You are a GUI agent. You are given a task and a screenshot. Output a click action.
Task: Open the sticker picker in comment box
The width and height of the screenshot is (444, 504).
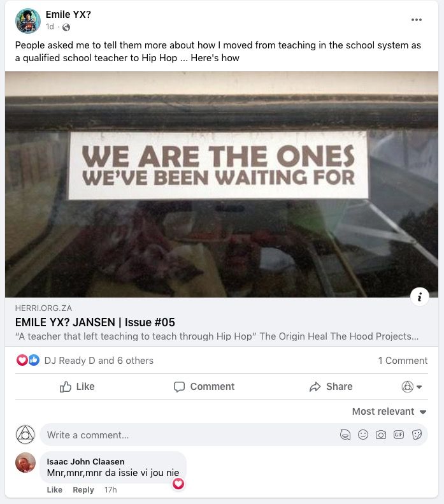pos(417,435)
